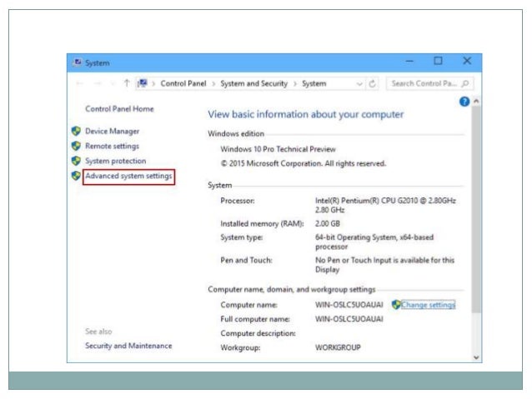This screenshot has height=399, width=532.
Task: Click the shield icon beside Remote settings
Action: point(76,146)
